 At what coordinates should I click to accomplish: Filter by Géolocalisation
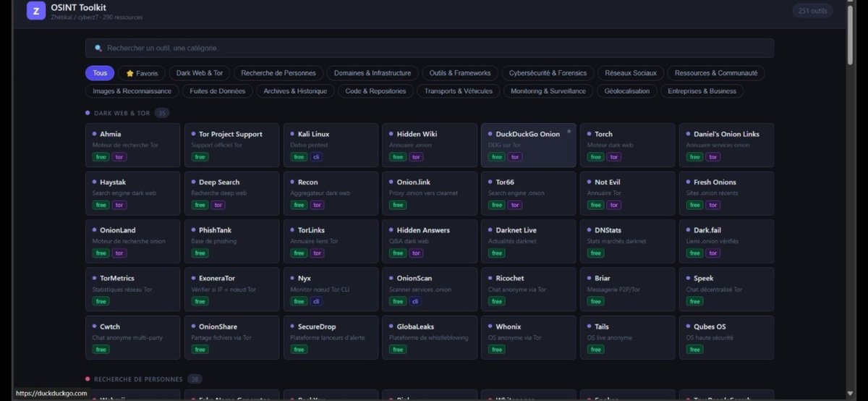click(x=628, y=91)
